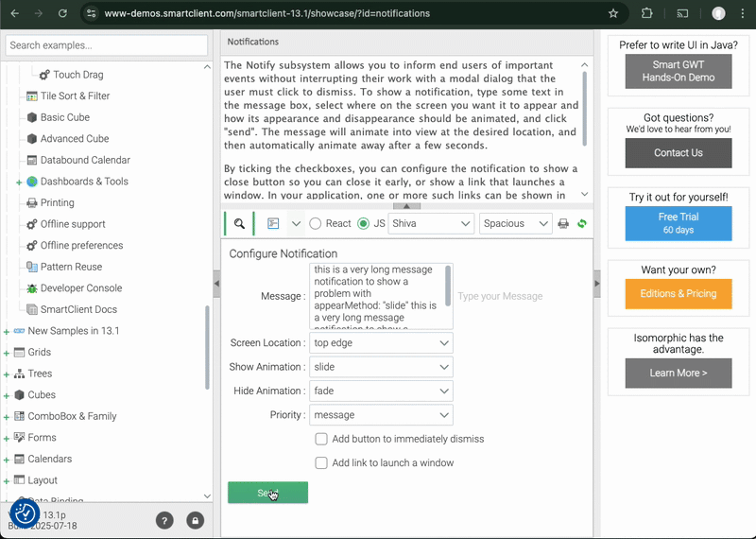Click the view source icon in the toolbar
The height and width of the screenshot is (539, 756).
tap(273, 224)
